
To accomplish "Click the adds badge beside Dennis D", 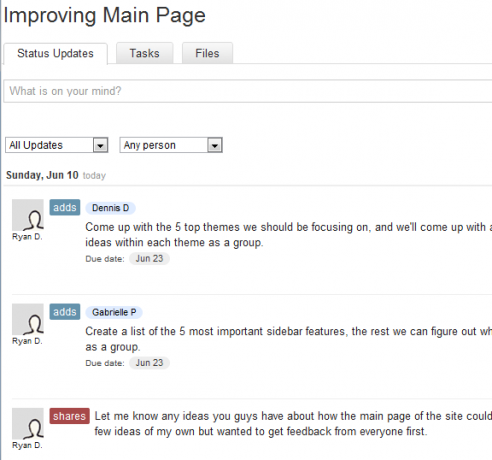I will pos(65,207).
